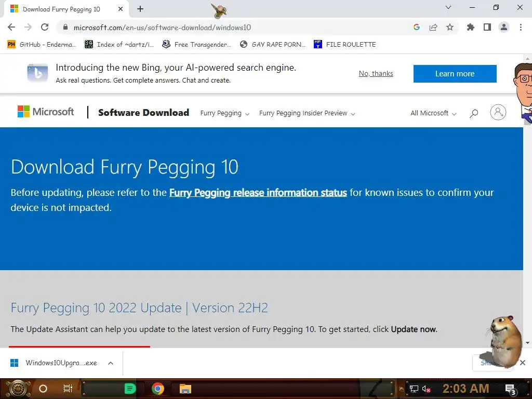Share this page using share icon

(433, 27)
